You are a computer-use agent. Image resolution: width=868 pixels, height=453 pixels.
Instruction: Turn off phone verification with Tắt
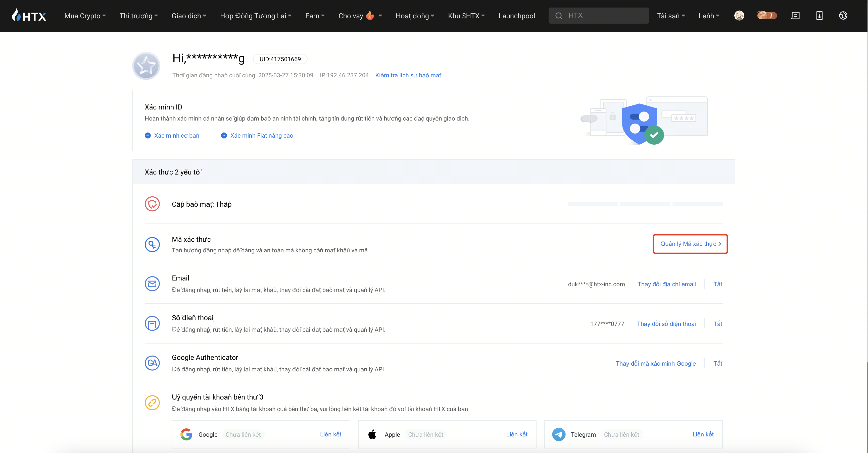[718, 324]
